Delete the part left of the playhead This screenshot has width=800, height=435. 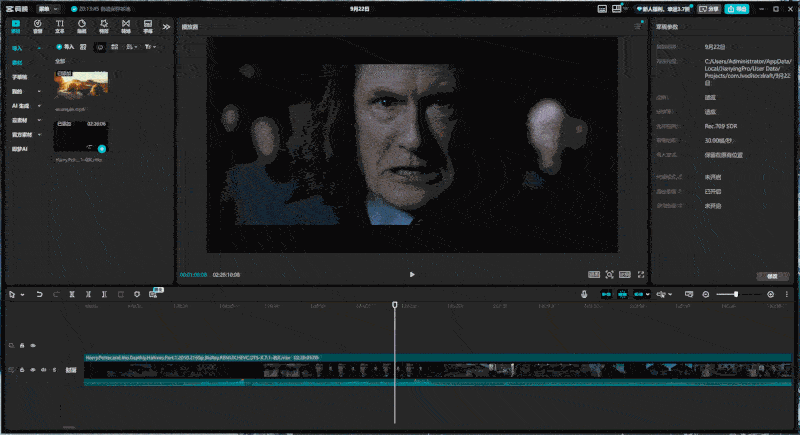(88, 294)
